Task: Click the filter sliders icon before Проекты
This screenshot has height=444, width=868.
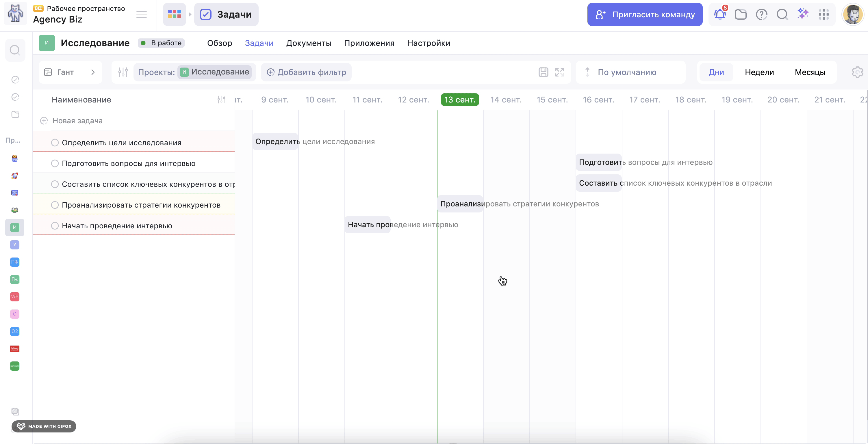Action: tap(123, 72)
